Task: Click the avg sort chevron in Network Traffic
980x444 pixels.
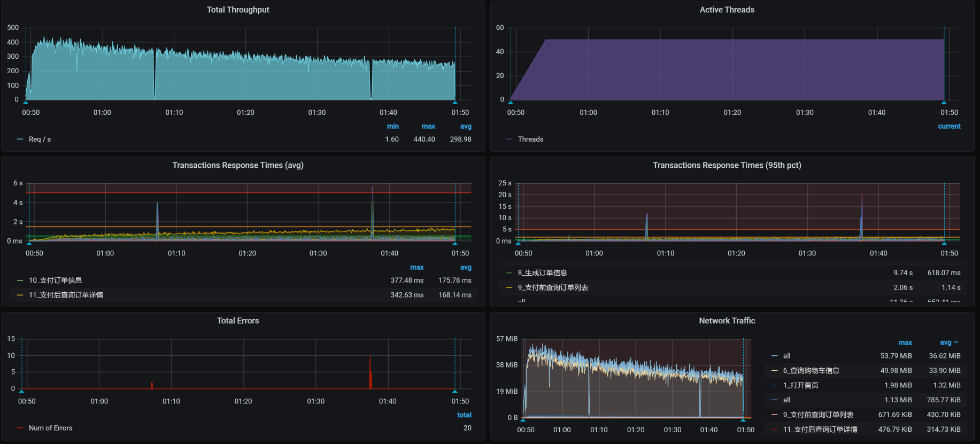Action: (x=956, y=342)
